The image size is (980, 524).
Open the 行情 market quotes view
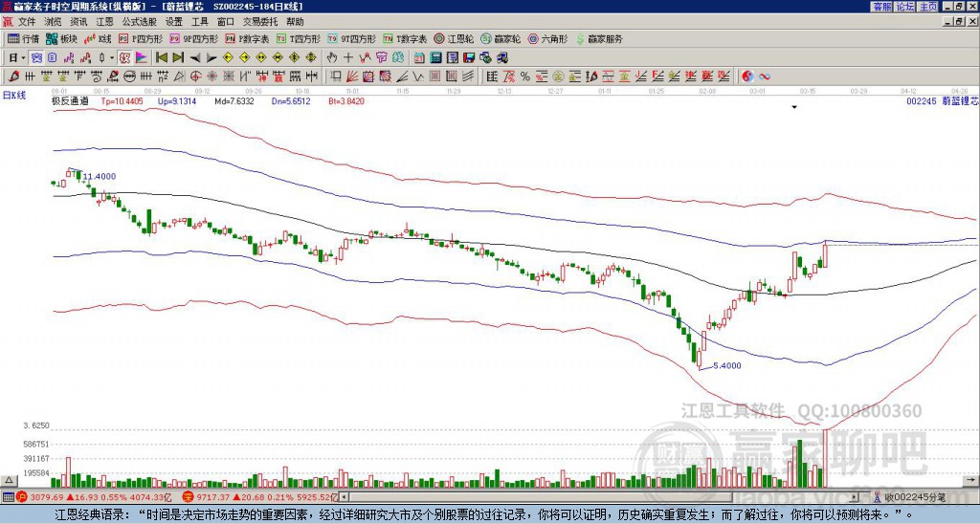pos(23,38)
